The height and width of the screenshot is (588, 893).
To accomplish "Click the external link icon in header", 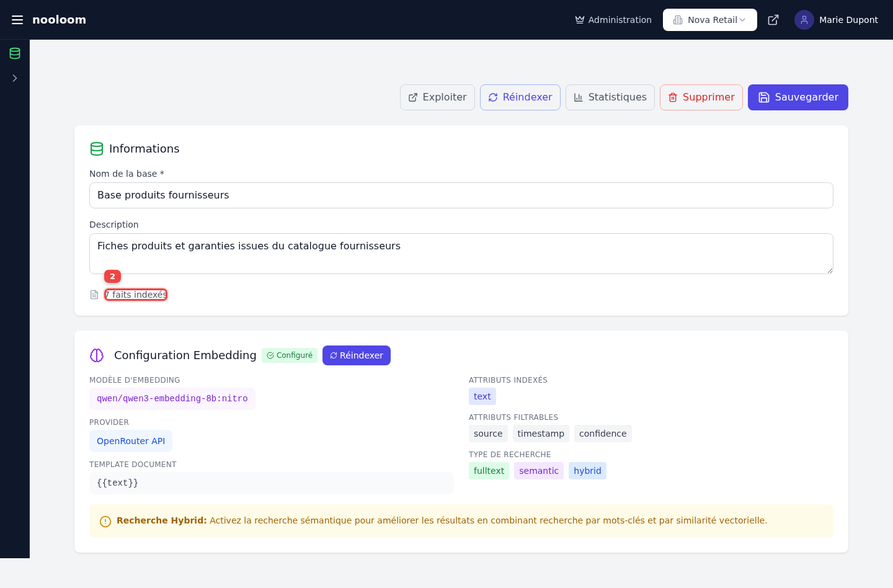I will [773, 20].
